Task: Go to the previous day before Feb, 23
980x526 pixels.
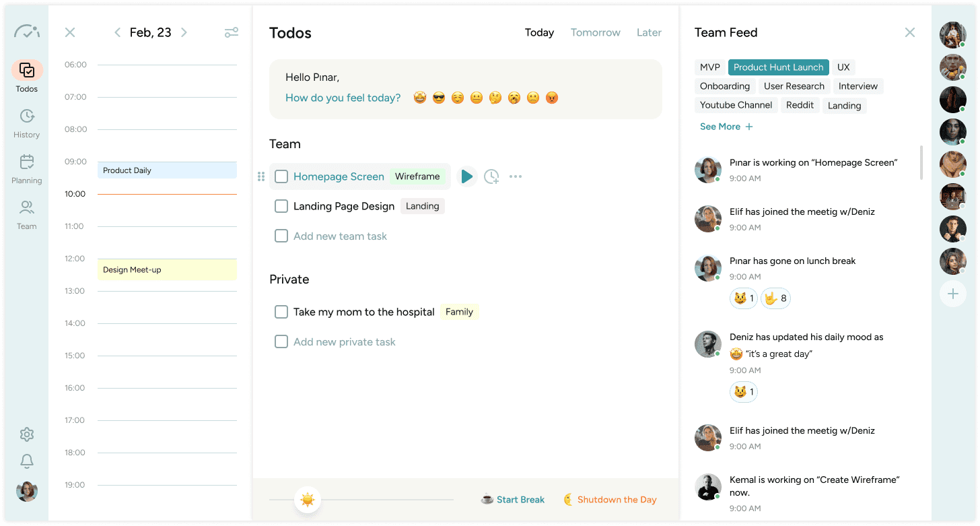Action: click(x=118, y=32)
